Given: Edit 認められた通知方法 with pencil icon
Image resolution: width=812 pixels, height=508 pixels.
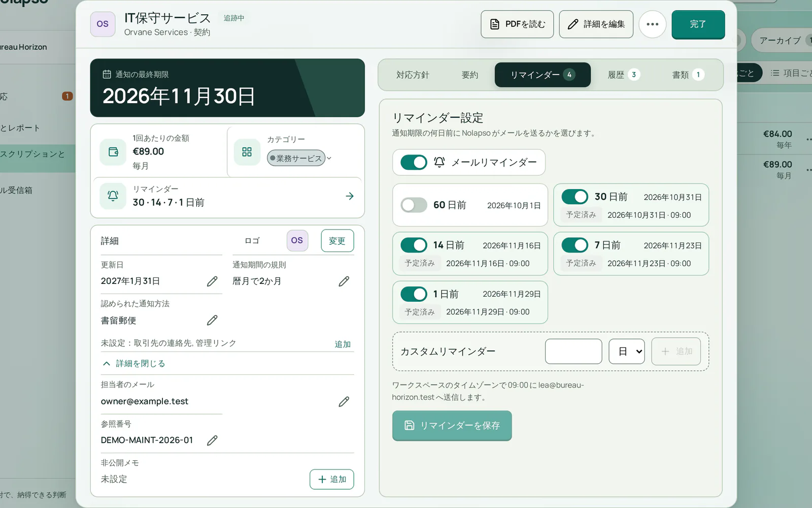Looking at the screenshot, I should click(212, 321).
